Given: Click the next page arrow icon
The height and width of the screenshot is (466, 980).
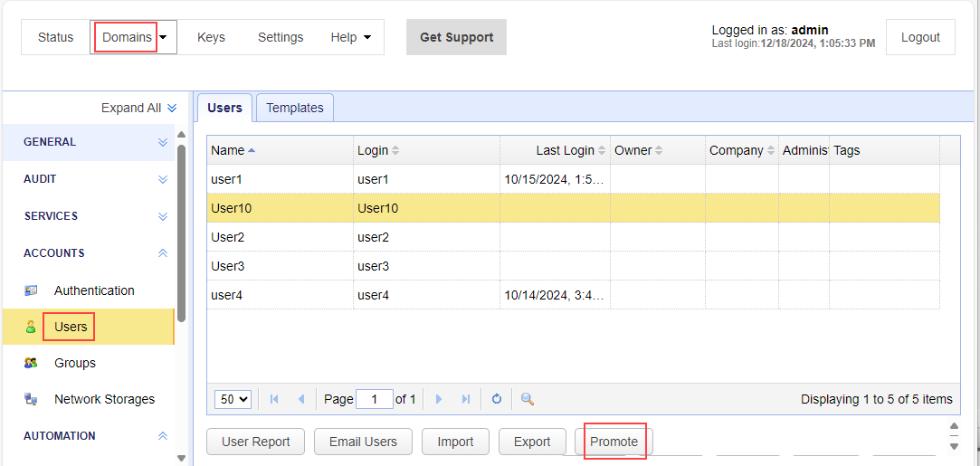Looking at the screenshot, I should [x=439, y=399].
